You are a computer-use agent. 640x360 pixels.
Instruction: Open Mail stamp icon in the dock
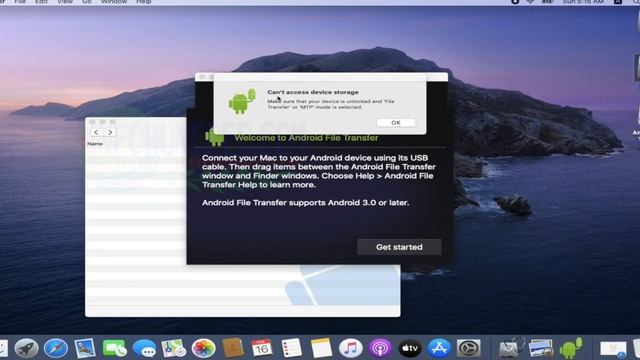click(85, 349)
